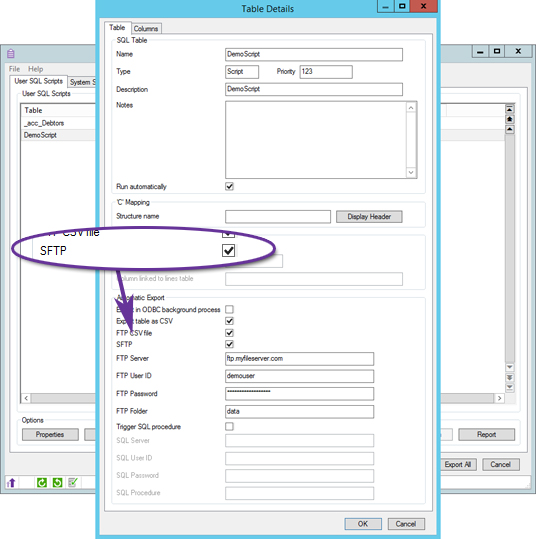
Task: Switch to the Columns tab
Action: pos(146,29)
